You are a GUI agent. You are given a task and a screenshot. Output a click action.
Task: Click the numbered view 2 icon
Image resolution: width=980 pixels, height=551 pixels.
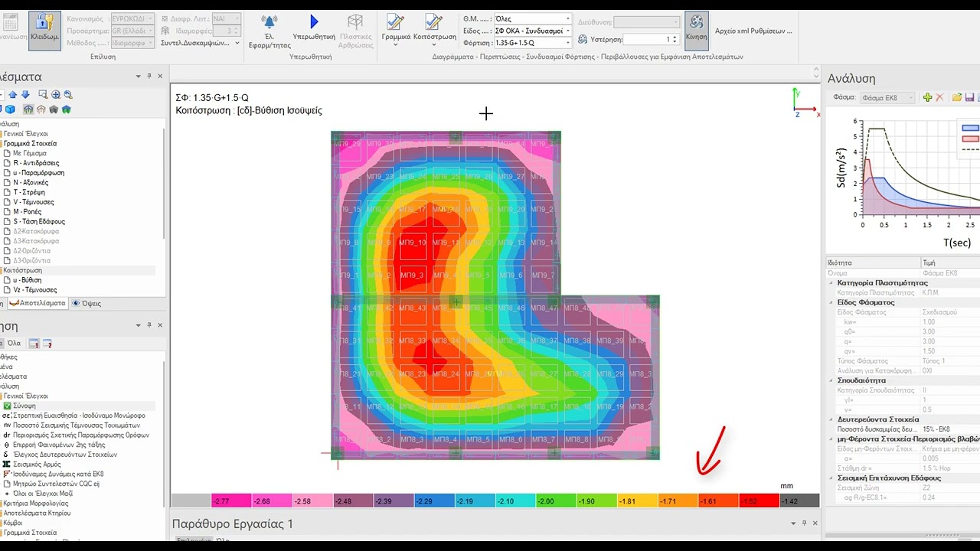(x=47, y=344)
